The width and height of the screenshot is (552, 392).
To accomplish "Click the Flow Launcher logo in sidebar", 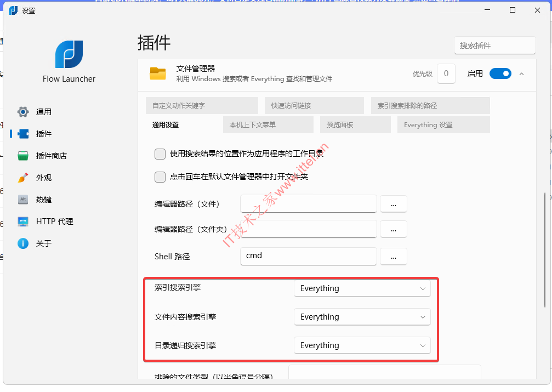I will coord(69,54).
